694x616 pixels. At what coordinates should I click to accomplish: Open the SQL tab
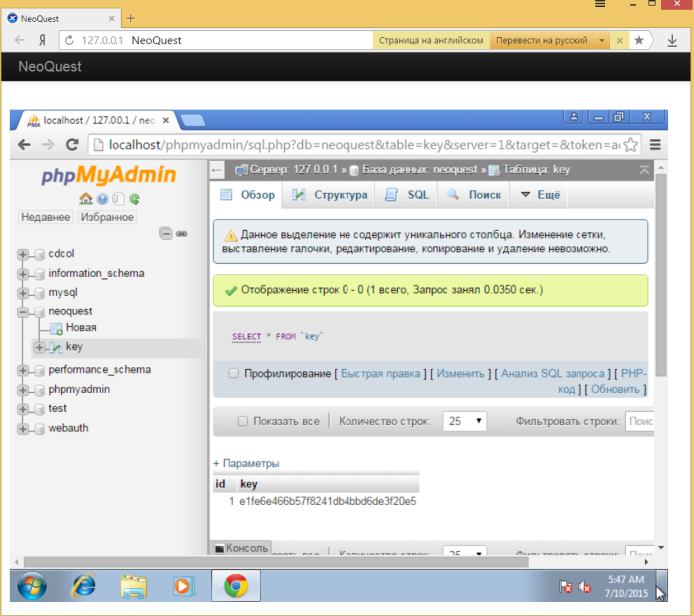pyautogui.click(x=407, y=195)
